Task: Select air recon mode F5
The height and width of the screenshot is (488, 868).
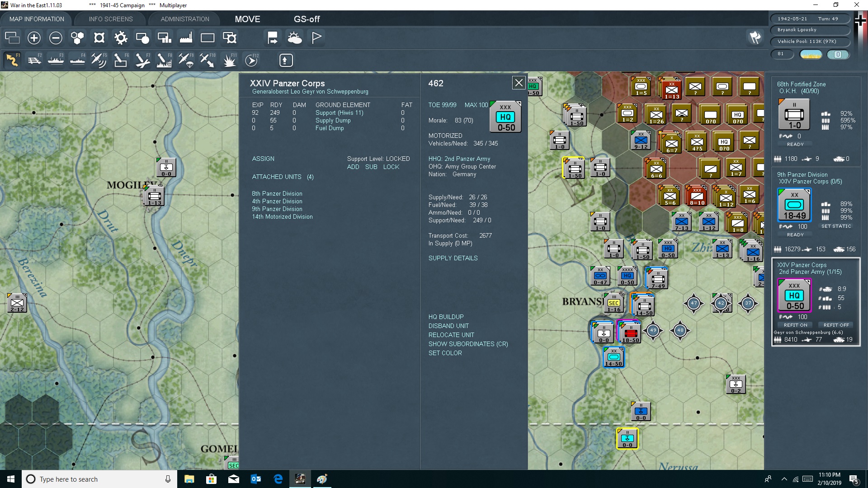Action: [99, 60]
